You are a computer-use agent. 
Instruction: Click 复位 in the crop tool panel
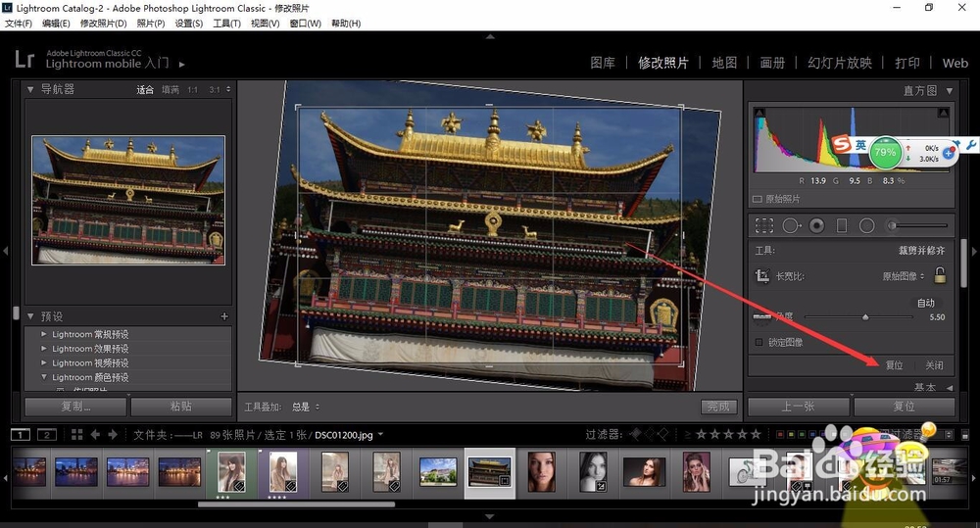[x=895, y=365]
